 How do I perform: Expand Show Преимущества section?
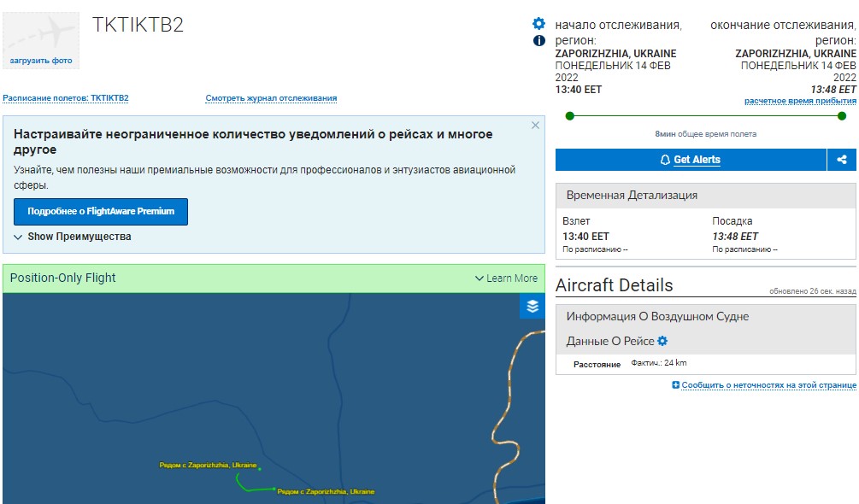tap(73, 237)
